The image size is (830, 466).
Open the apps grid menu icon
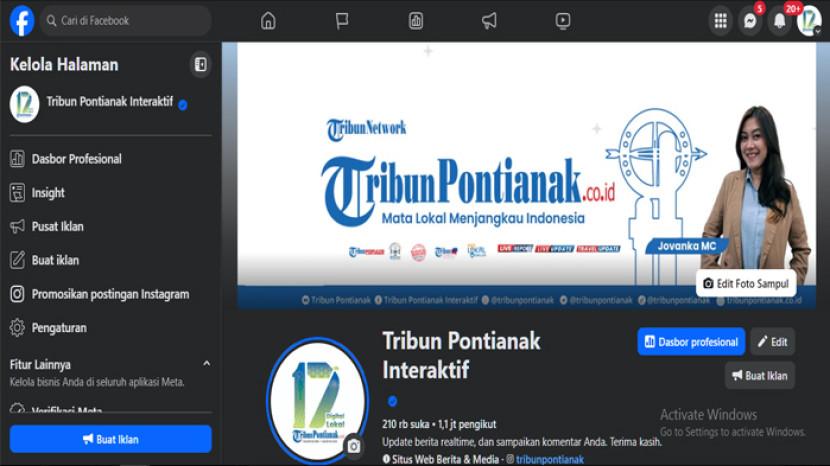pyautogui.click(x=720, y=21)
